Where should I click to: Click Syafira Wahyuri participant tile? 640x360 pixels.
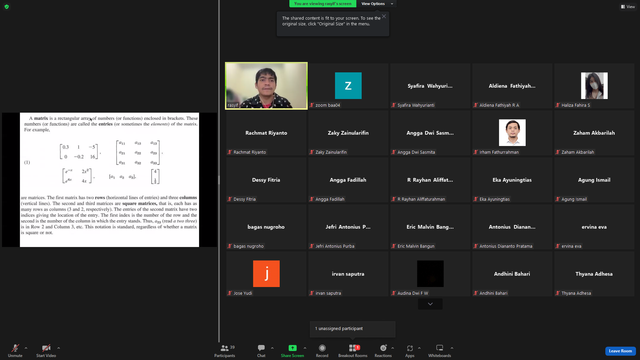pos(430,86)
